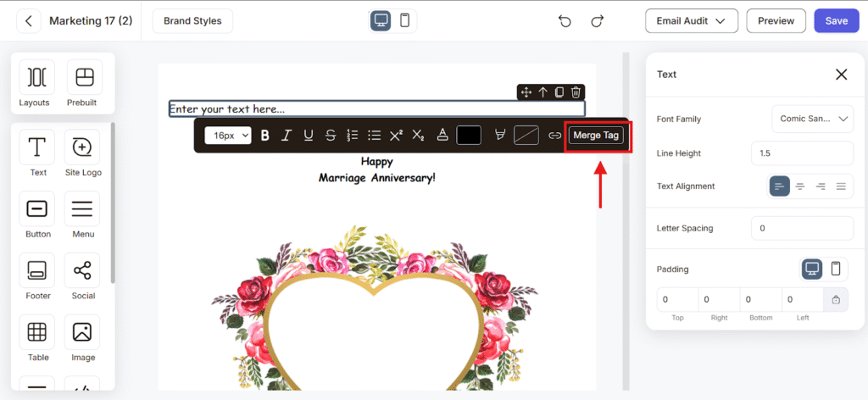
Task: Toggle padding lock icon
Action: pyautogui.click(x=835, y=299)
